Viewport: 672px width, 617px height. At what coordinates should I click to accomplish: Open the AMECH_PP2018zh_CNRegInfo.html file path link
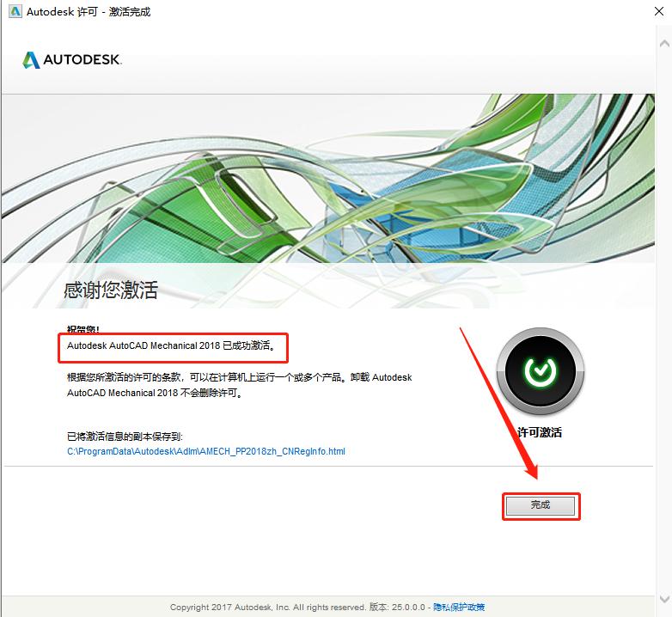coord(206,451)
